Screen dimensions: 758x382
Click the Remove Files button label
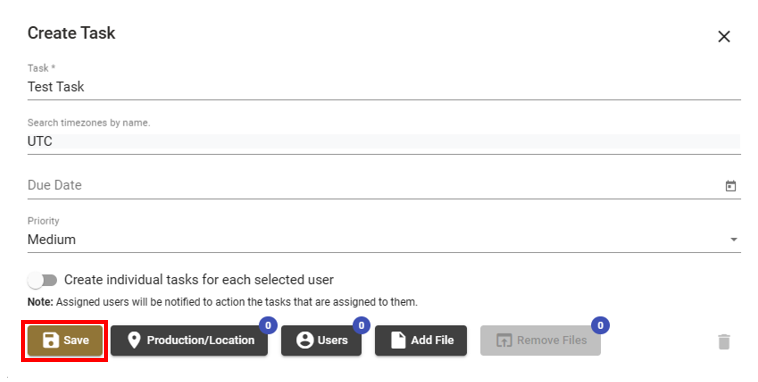point(552,340)
